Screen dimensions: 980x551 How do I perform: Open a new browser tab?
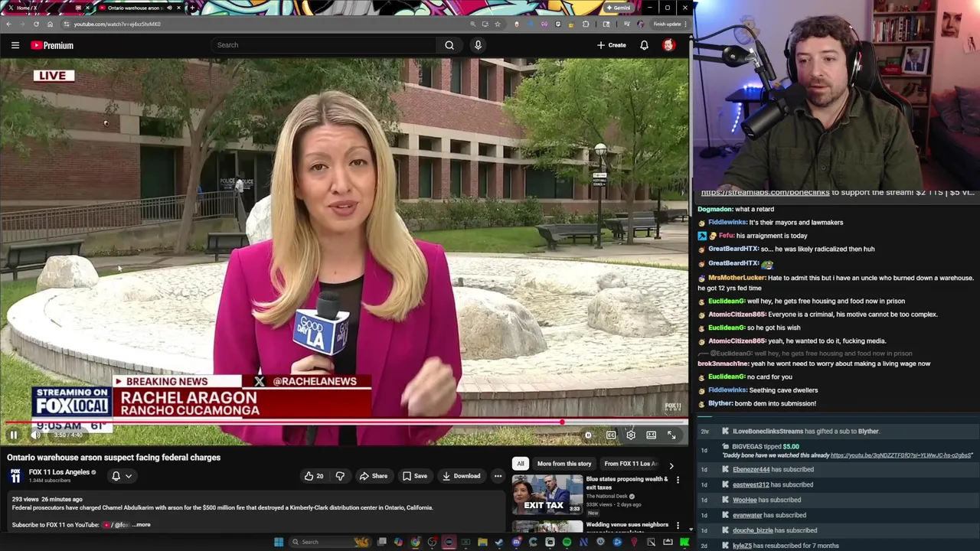[192, 8]
